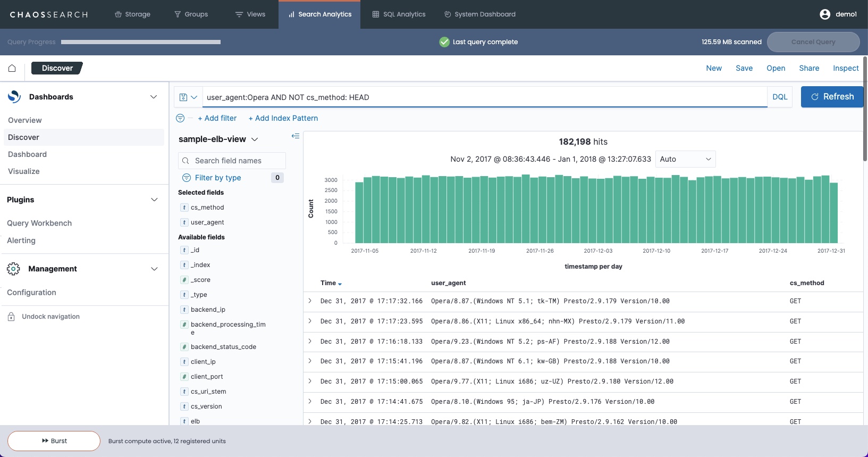Click the Search field names input
The image size is (868, 457).
coord(232,161)
